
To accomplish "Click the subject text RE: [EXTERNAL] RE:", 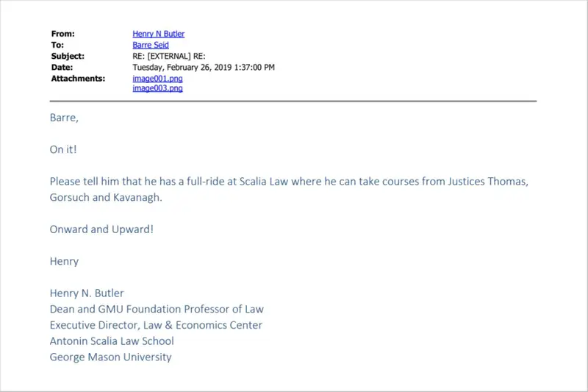I will (169, 57).
